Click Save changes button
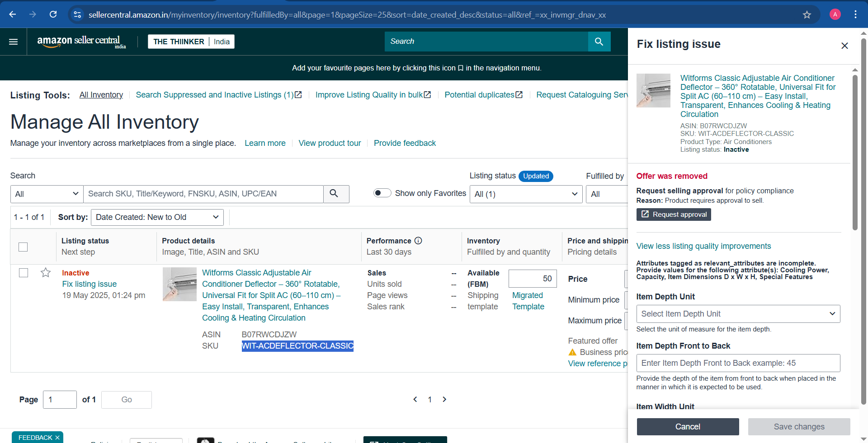Image resolution: width=868 pixels, height=443 pixels. pyautogui.click(x=799, y=427)
